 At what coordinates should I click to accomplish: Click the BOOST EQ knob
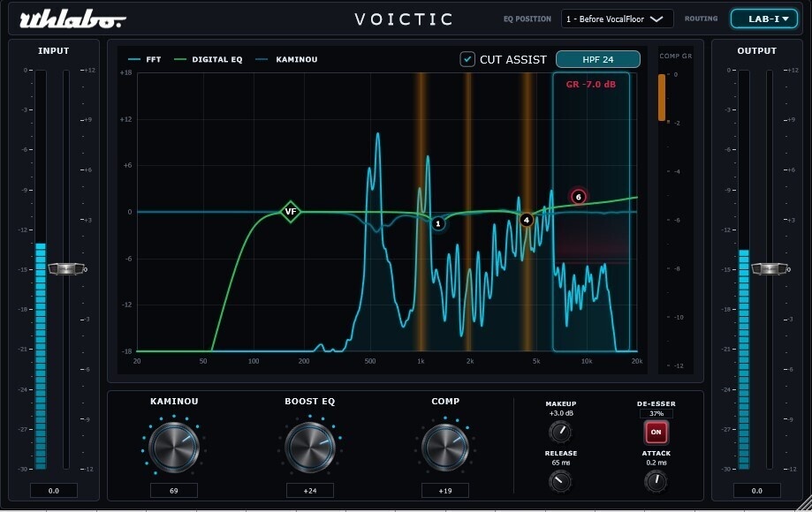click(309, 447)
